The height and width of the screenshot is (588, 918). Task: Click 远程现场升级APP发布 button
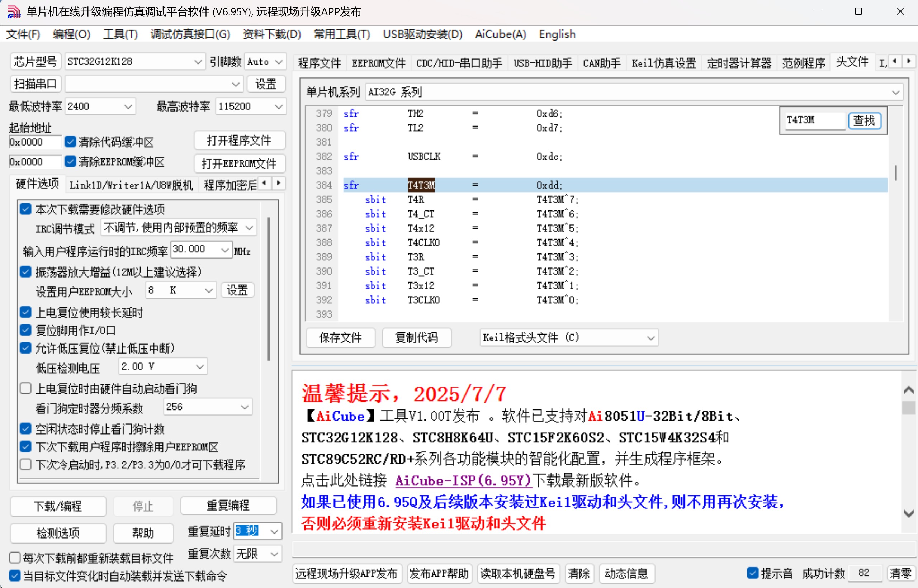(347, 573)
